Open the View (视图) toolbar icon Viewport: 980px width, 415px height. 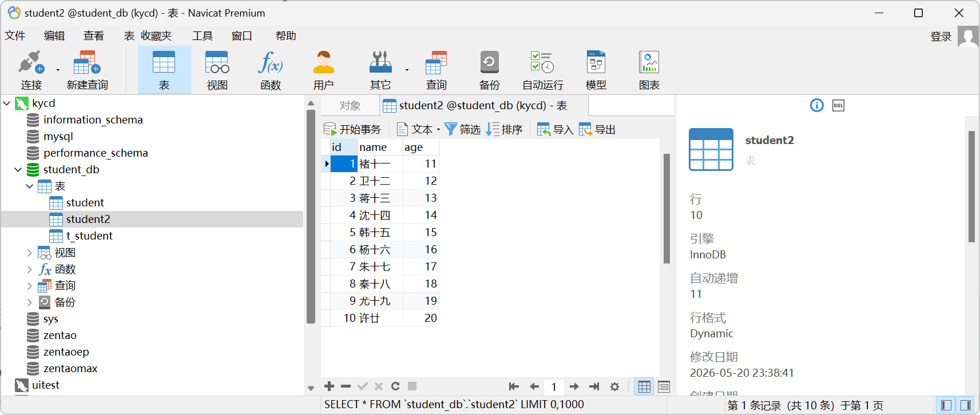217,70
